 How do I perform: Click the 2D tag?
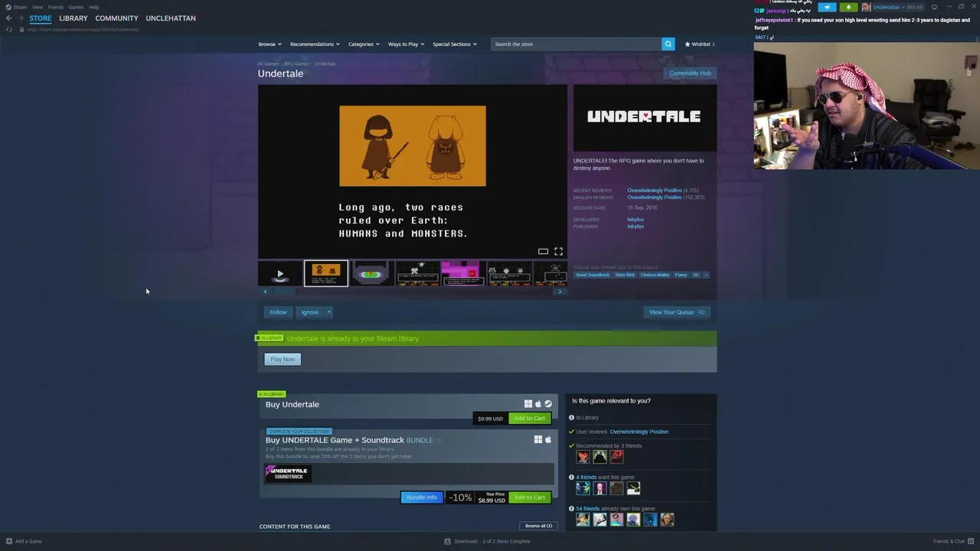point(696,275)
